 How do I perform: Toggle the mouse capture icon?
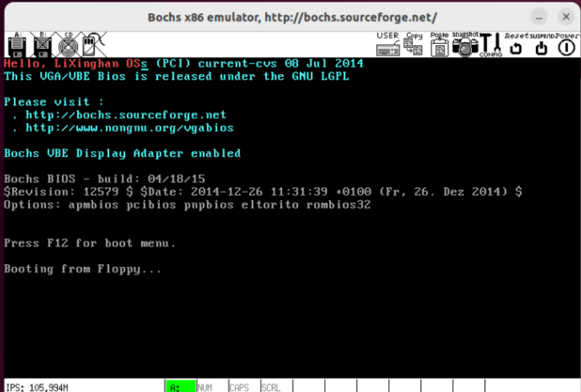[x=94, y=45]
